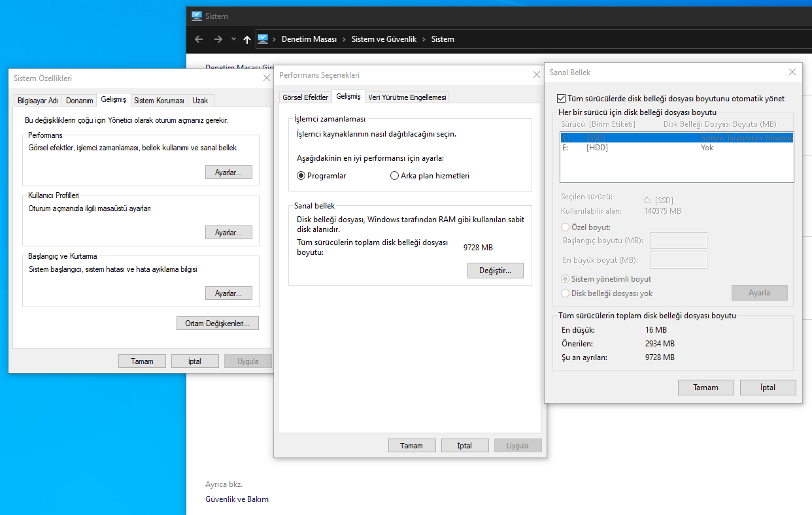This screenshot has width=812, height=515.
Task: Click the forward navigation arrow
Action: [218, 39]
